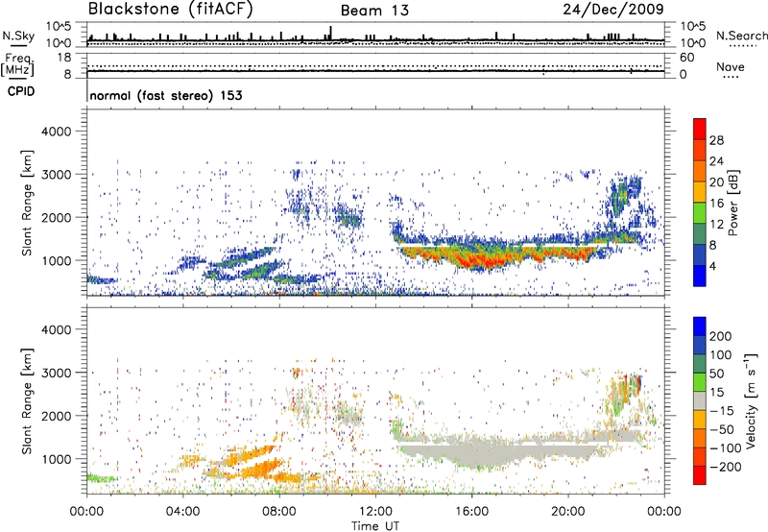
Task: Click the 'CPID' label
Action: click(21, 91)
